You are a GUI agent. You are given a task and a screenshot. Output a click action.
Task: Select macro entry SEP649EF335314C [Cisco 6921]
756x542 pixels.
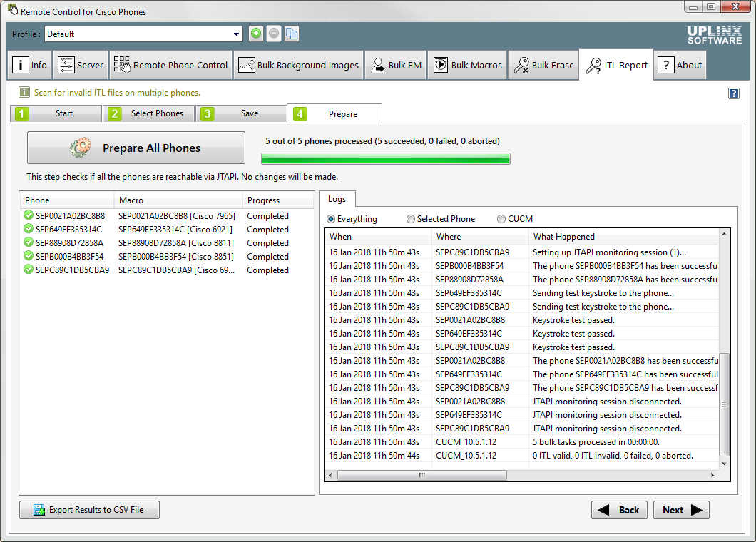click(175, 230)
